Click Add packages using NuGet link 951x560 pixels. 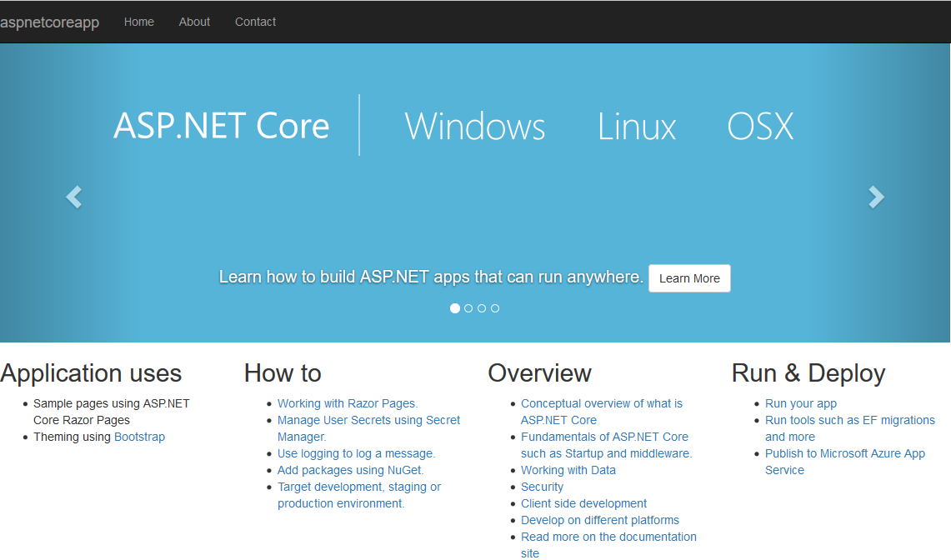pyautogui.click(x=349, y=470)
